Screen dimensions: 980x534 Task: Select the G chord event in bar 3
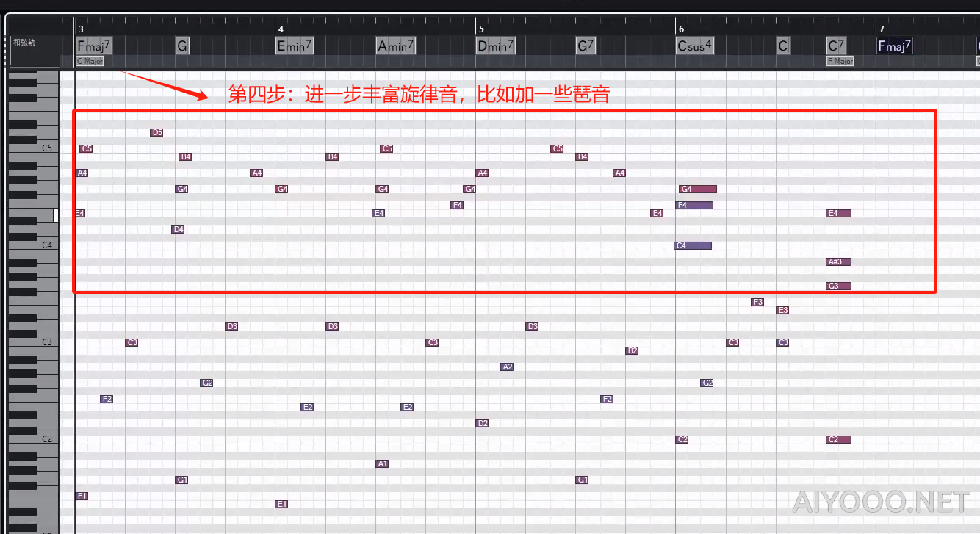click(182, 46)
